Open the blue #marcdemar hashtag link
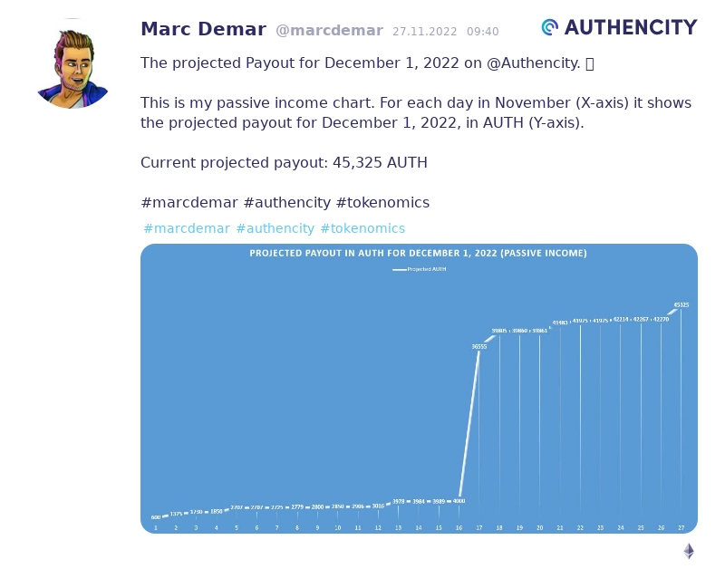This screenshot has width=725, height=588. coord(187,228)
